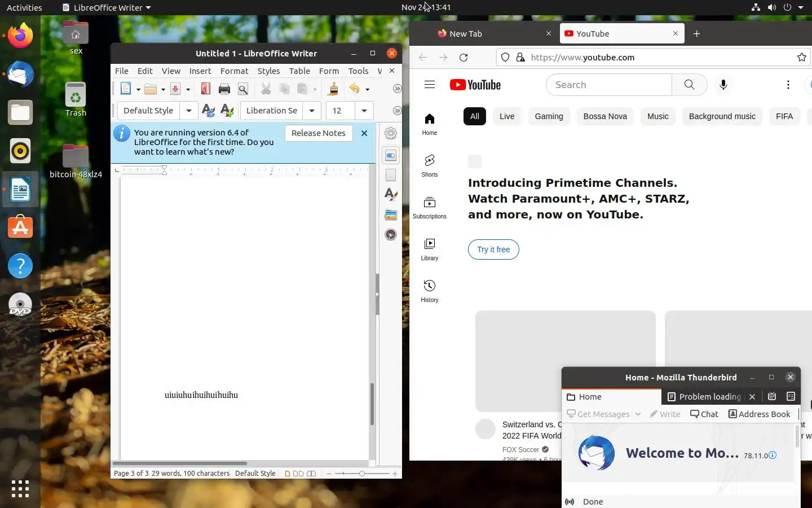
Task: Show more standard toolbar buttons in Writer
Action: click(397, 89)
